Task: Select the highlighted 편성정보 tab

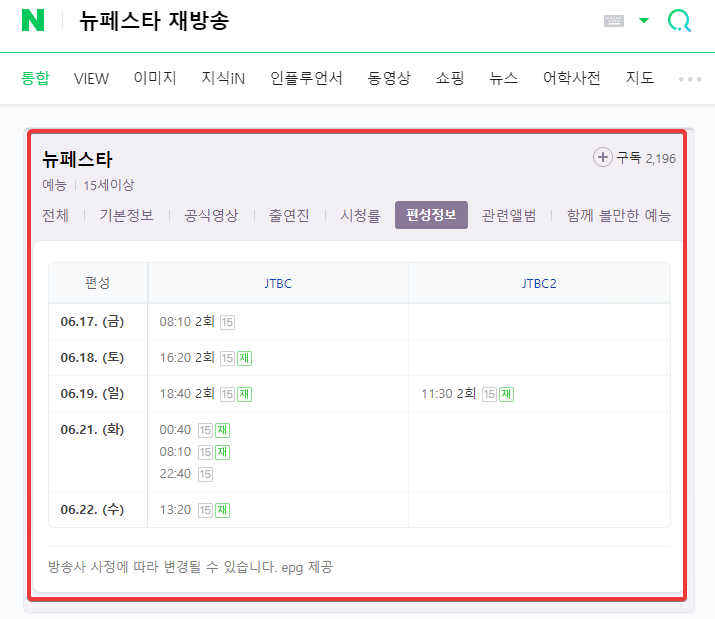Action: (431, 215)
